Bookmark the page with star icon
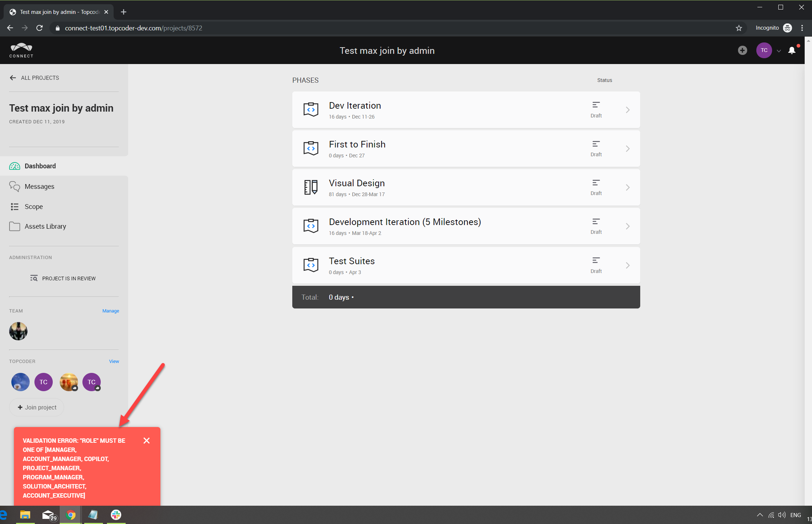The image size is (812, 524). coord(739,28)
